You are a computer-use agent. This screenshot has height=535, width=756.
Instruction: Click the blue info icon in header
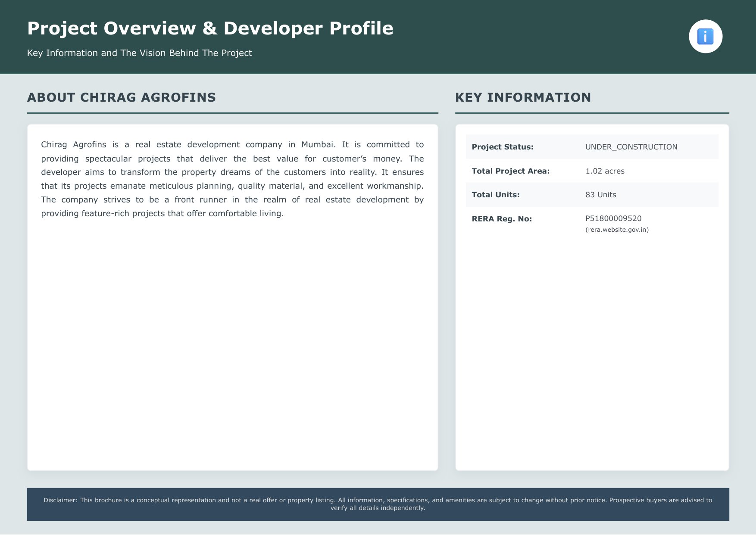tap(705, 37)
